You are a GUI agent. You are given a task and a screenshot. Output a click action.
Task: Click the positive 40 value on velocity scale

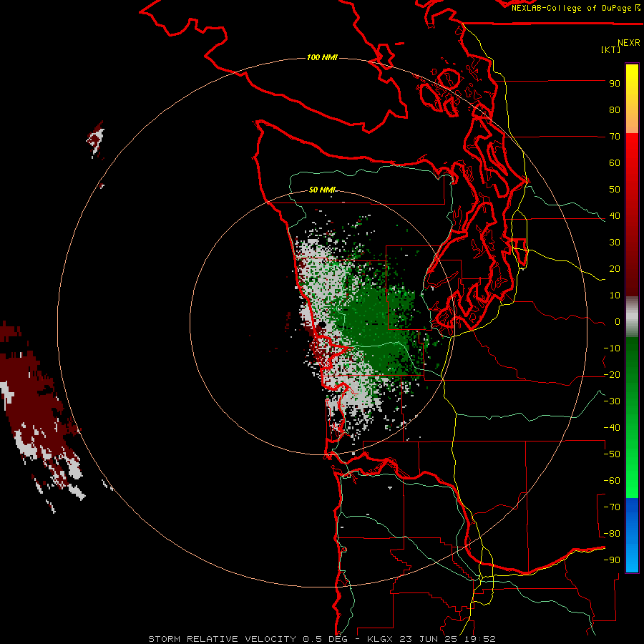(x=615, y=216)
